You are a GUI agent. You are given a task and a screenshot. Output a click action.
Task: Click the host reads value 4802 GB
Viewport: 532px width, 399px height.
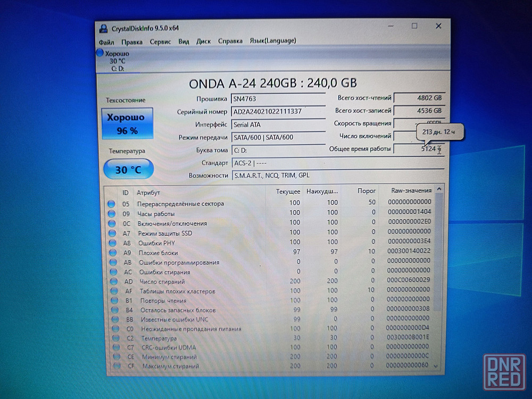(419, 98)
